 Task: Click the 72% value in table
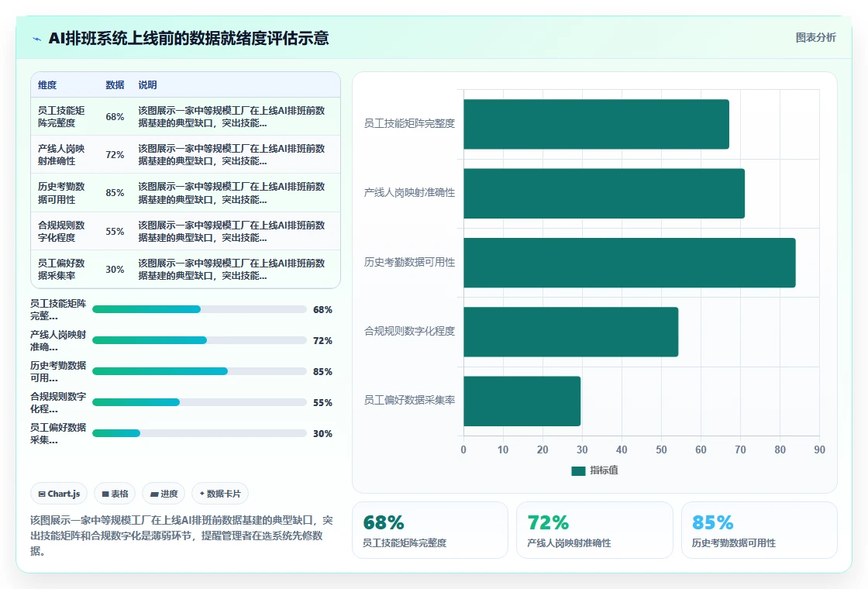[x=115, y=154]
